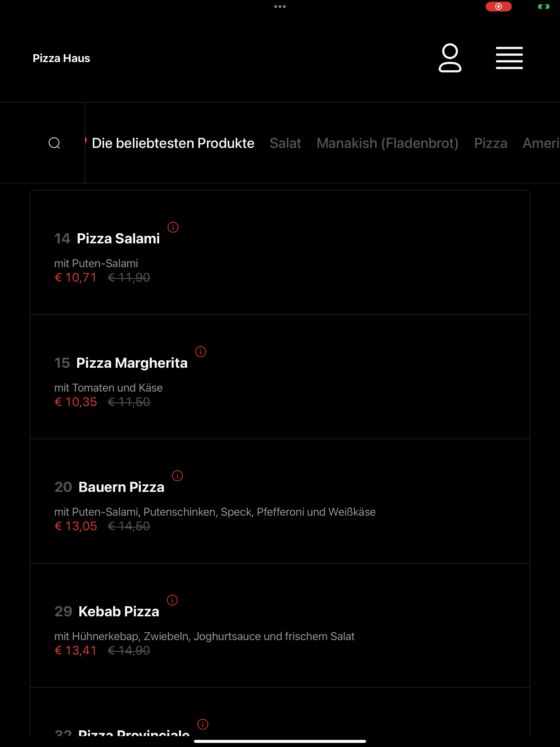Screen dimensions: 560x747
Task: Click the discounted price € 13,41
Action: (x=76, y=650)
